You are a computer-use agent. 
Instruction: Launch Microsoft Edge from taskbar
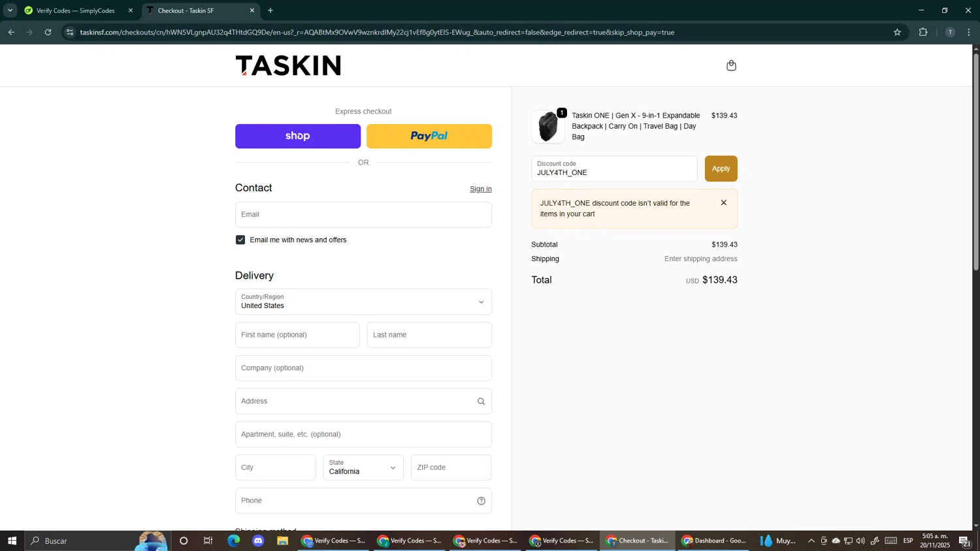pos(233,541)
